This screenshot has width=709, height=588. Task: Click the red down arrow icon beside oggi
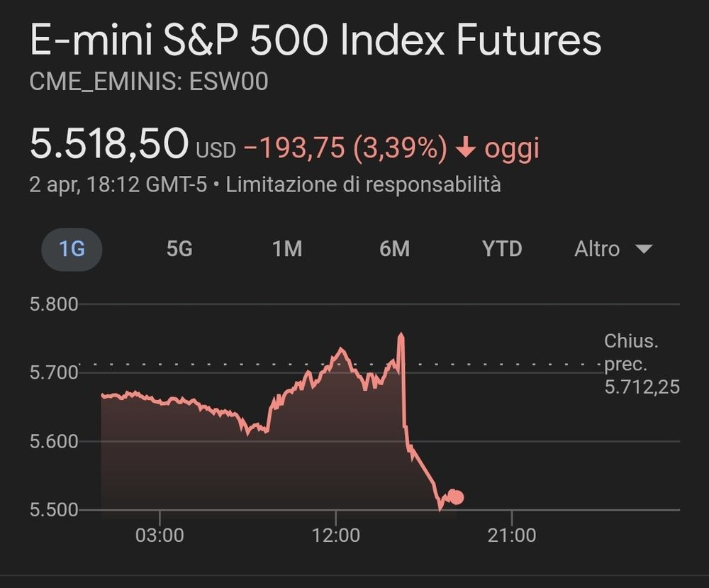coord(465,149)
